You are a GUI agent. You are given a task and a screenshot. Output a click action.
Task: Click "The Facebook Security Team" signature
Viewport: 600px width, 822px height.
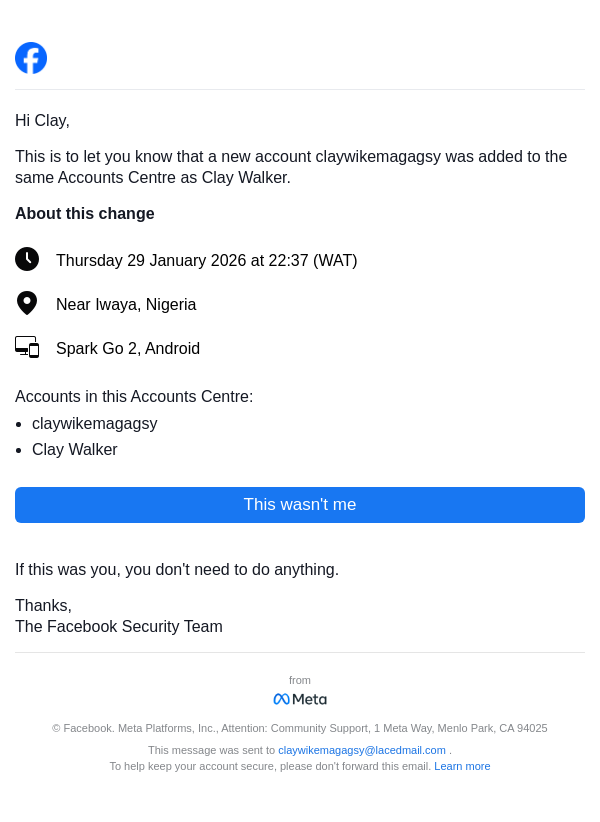[119, 627]
